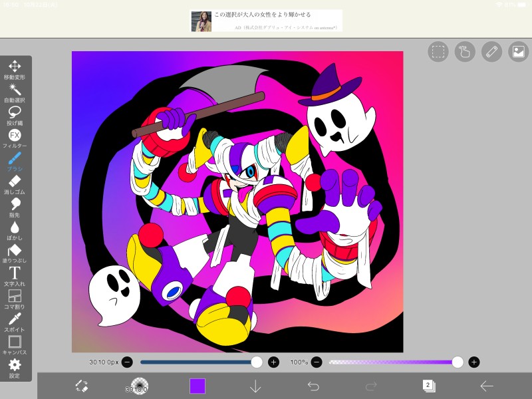Select the Lasso tool (投げ縄)
532x399 pixels.
15,116
